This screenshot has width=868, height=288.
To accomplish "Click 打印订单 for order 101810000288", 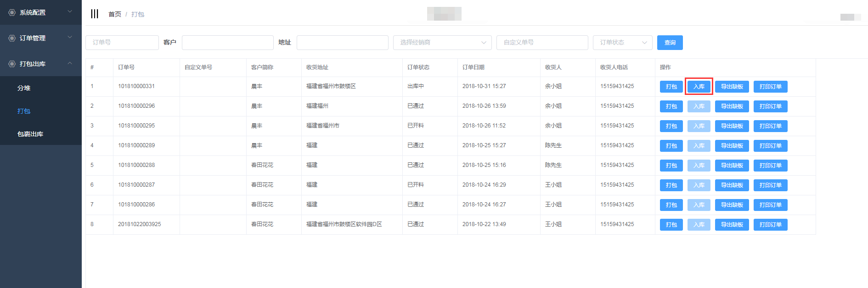I will [771, 166].
